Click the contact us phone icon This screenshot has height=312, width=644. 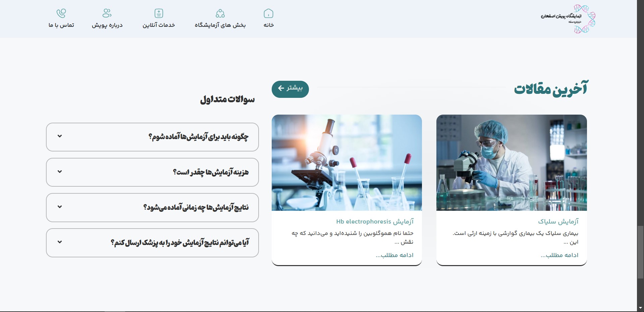pyautogui.click(x=61, y=13)
